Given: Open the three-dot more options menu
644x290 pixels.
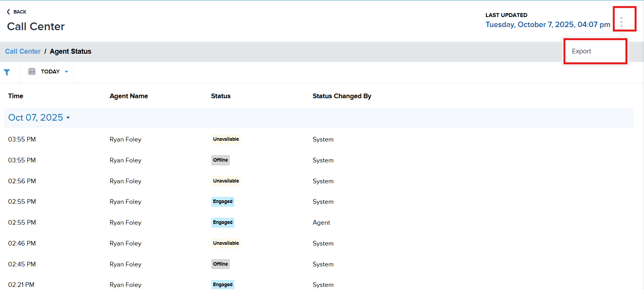Looking at the screenshot, I should pyautogui.click(x=621, y=22).
